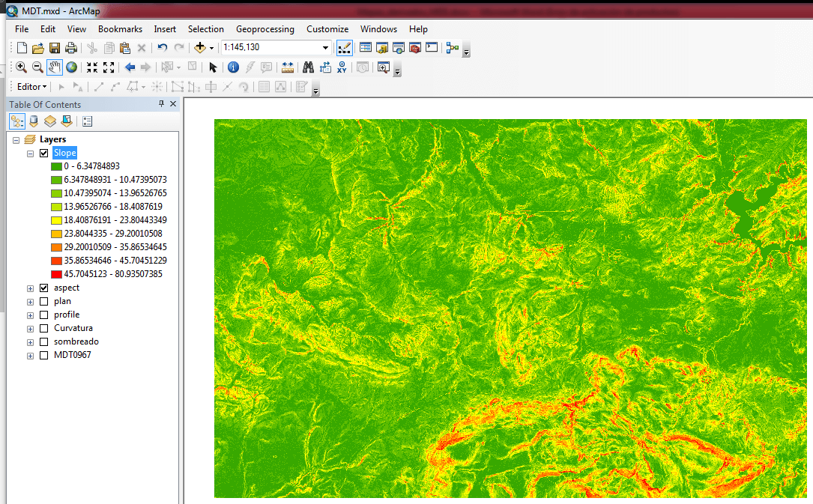813x504 pixels.
Task: Expand the Curvatura layer
Action: tap(31, 329)
